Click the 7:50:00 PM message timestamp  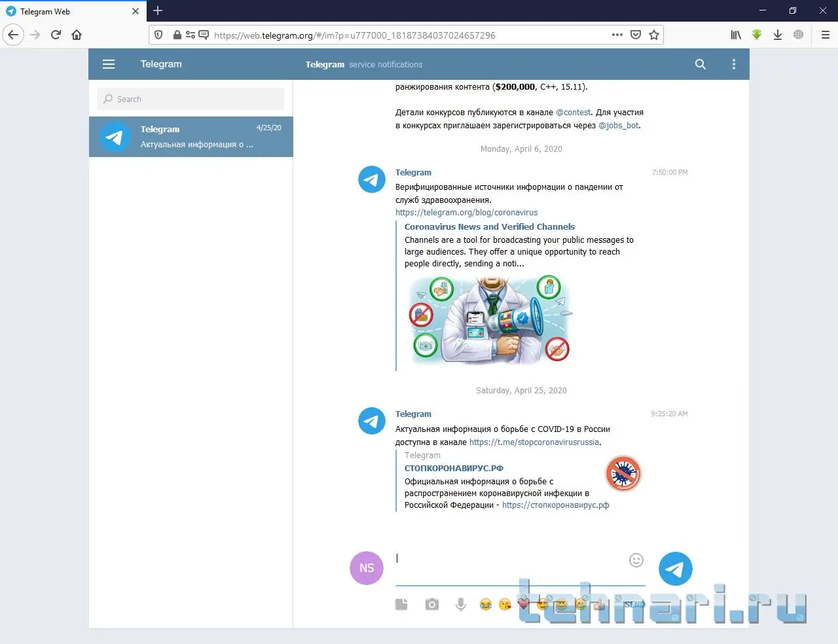[x=670, y=173]
